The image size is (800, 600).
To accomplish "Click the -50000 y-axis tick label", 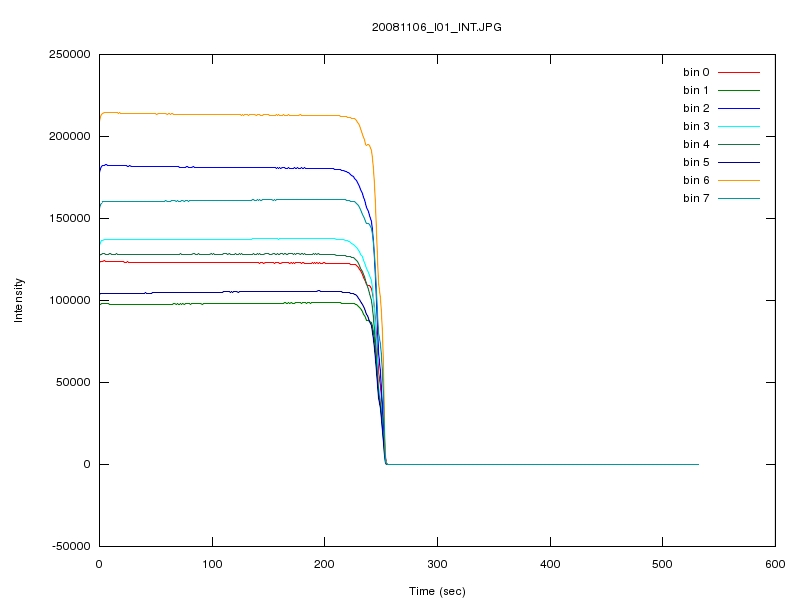I will pos(71,546).
